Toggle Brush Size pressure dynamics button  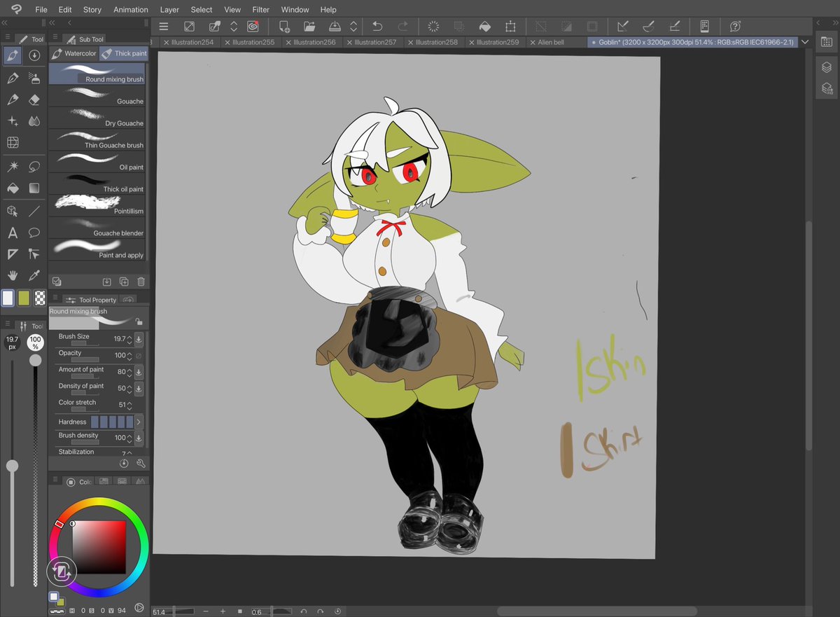coord(138,339)
